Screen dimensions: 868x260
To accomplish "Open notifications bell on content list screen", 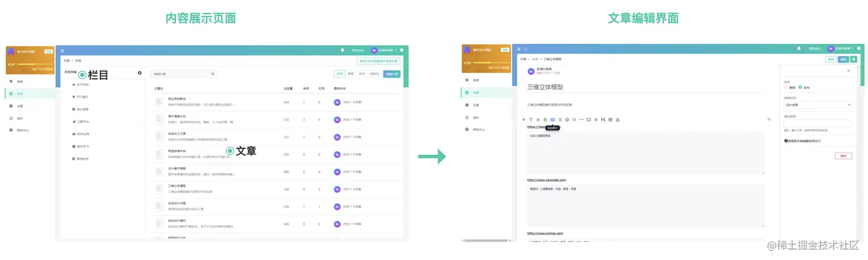I will point(343,50).
